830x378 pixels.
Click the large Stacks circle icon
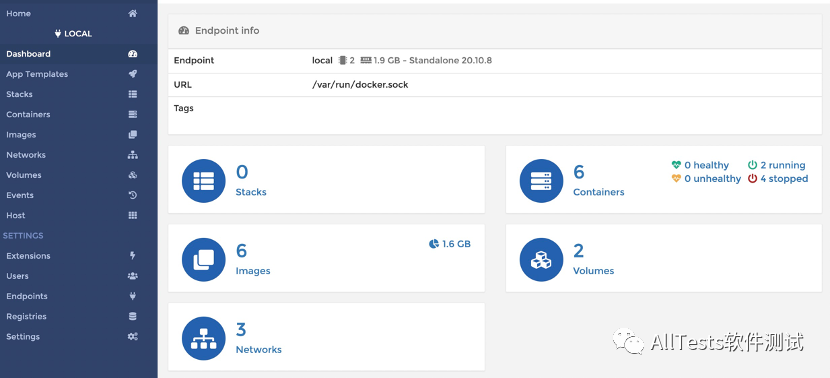click(204, 181)
